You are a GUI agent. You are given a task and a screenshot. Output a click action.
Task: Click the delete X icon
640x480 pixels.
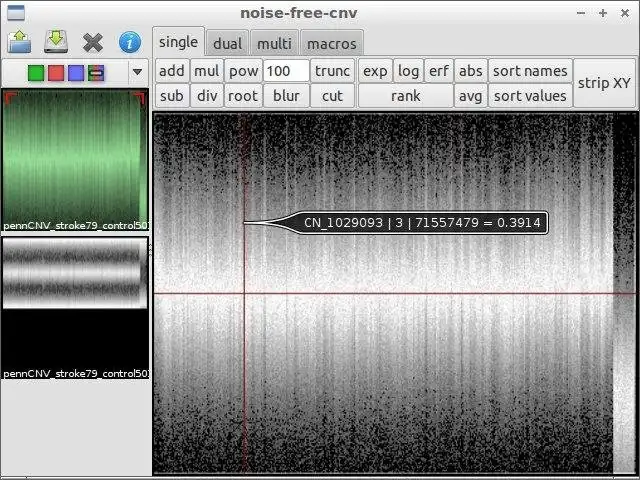(x=93, y=42)
